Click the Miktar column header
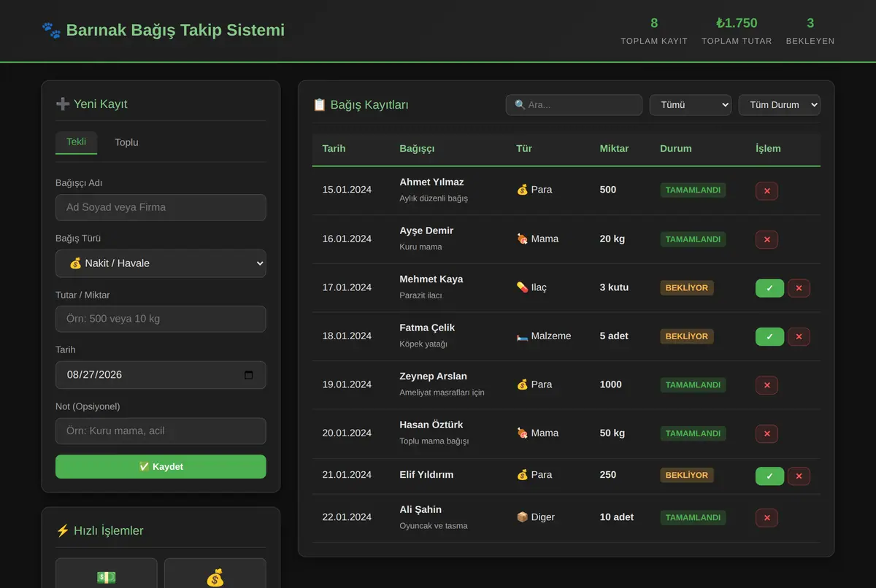Screen dimensions: 876x588 click(614, 148)
